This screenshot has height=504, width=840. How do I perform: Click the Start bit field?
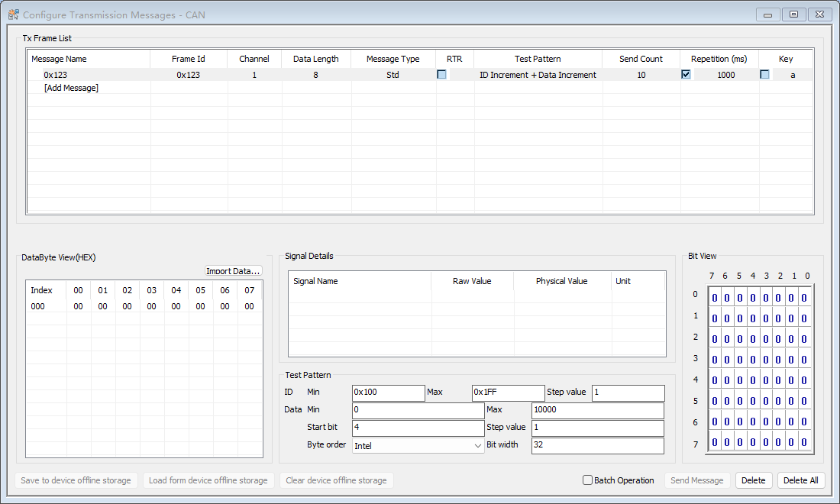pyautogui.click(x=418, y=428)
